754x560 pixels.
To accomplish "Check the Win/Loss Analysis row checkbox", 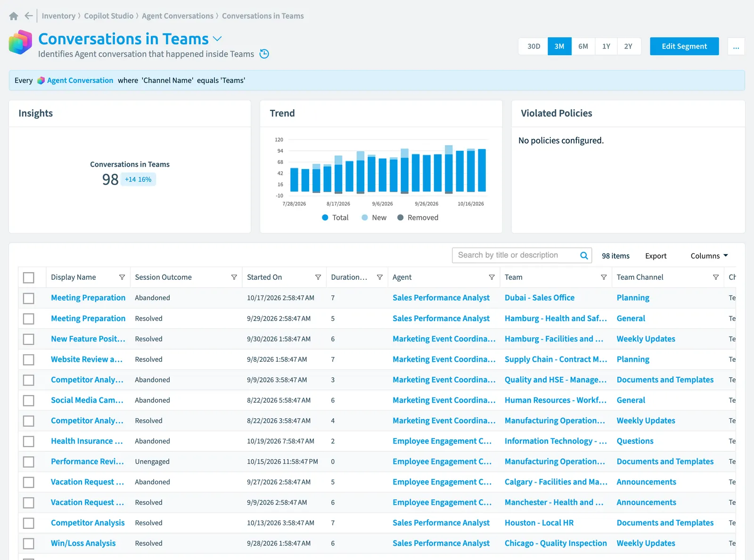I will click(29, 544).
